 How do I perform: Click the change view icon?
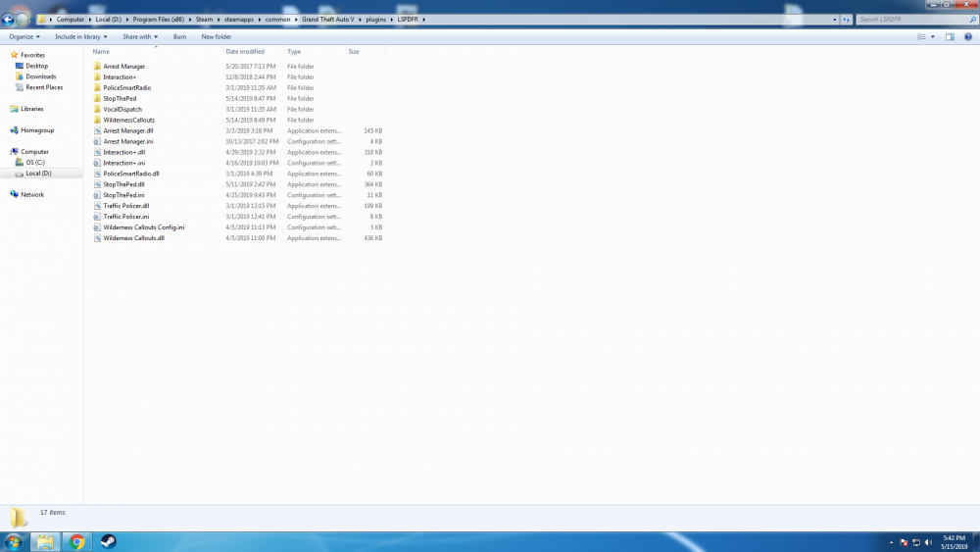pos(921,37)
